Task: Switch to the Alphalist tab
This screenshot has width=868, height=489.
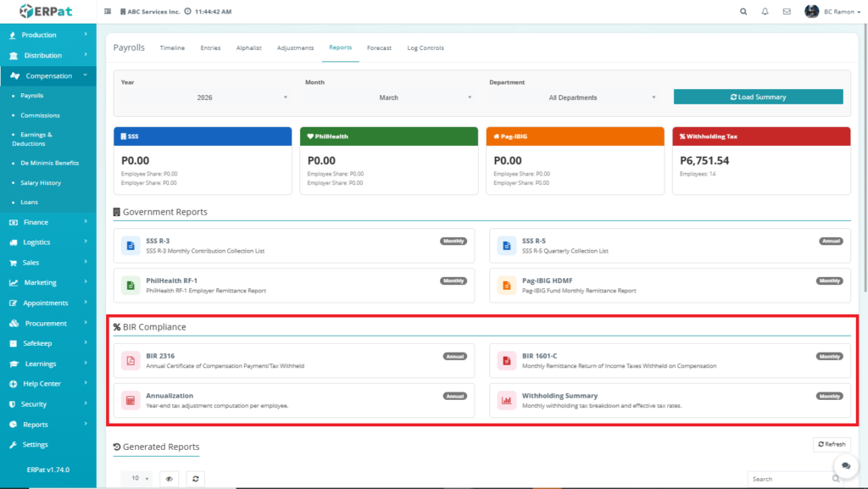Action: click(248, 48)
